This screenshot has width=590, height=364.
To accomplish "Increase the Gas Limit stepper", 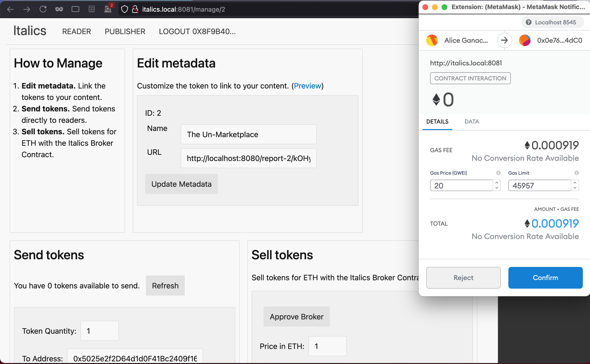I will (x=575, y=183).
